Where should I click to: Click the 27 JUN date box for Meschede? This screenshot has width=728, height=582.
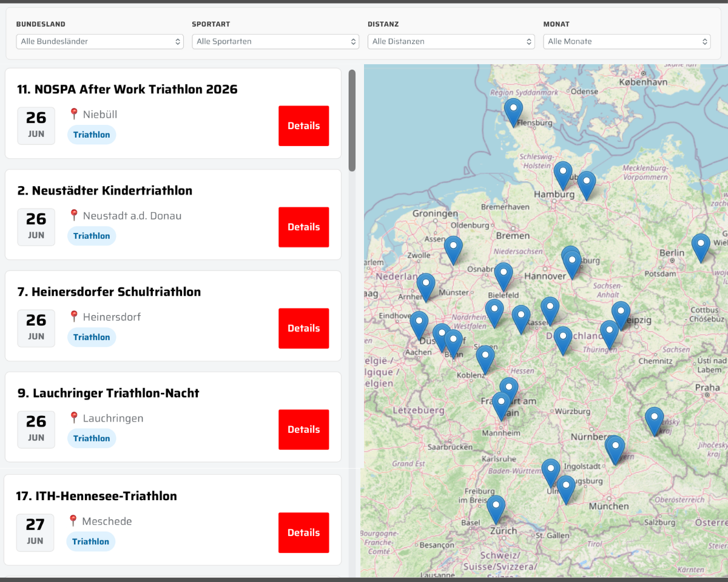click(x=35, y=532)
